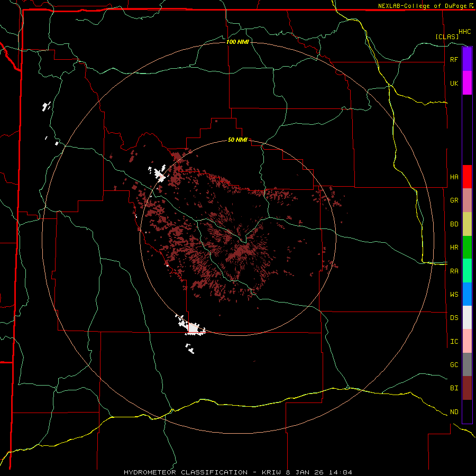This screenshot has width=476, height=476.
Task: Click the BI legend label
Action: (454, 388)
